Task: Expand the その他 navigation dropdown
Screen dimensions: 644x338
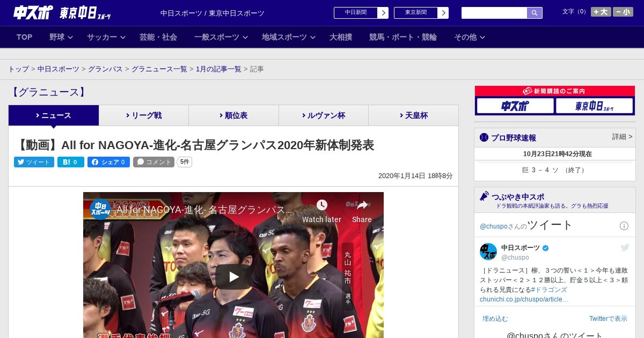Action: 470,37
